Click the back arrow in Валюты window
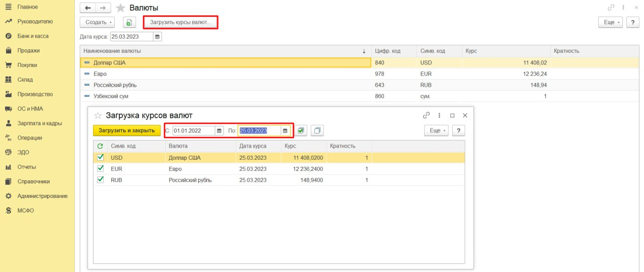The height and width of the screenshot is (272, 644). 88,8
